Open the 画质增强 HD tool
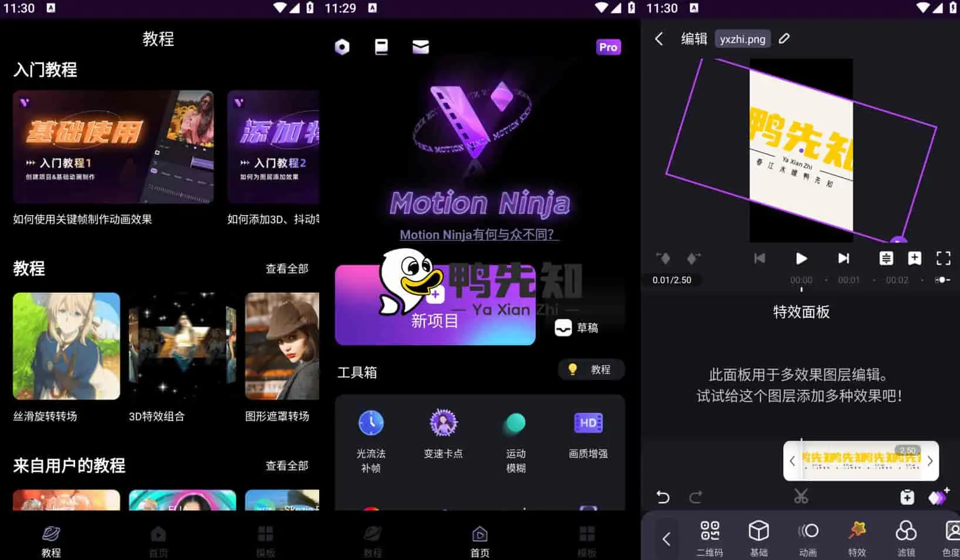This screenshot has width=960, height=560. 588,435
